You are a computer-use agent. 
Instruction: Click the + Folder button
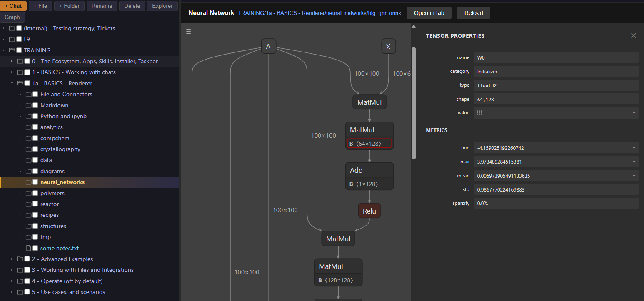point(69,6)
